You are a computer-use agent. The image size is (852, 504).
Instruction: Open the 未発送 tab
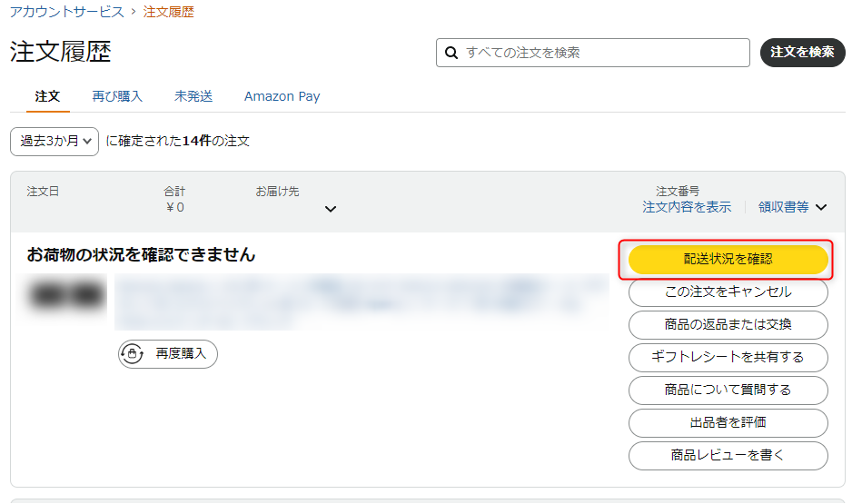193,96
